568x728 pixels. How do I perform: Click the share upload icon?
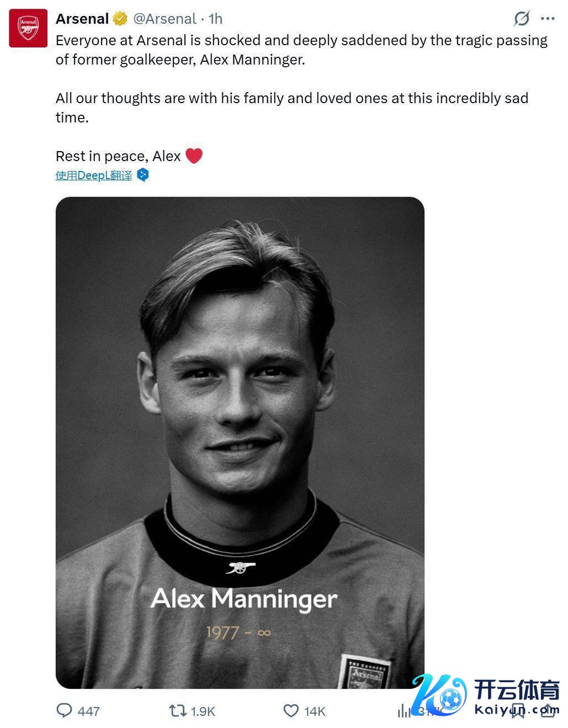click(548, 710)
